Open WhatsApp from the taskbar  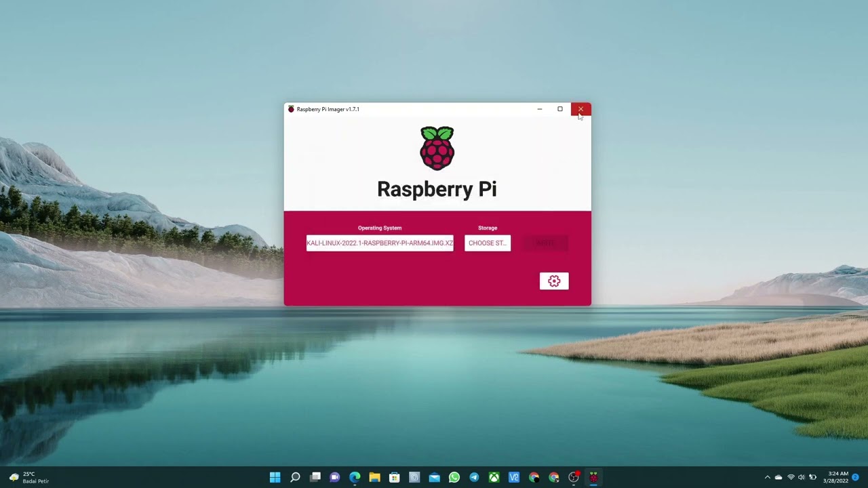tap(454, 477)
